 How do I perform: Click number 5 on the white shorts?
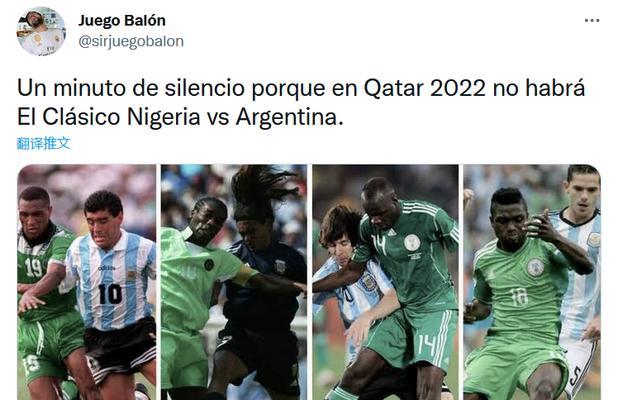click(x=575, y=376)
